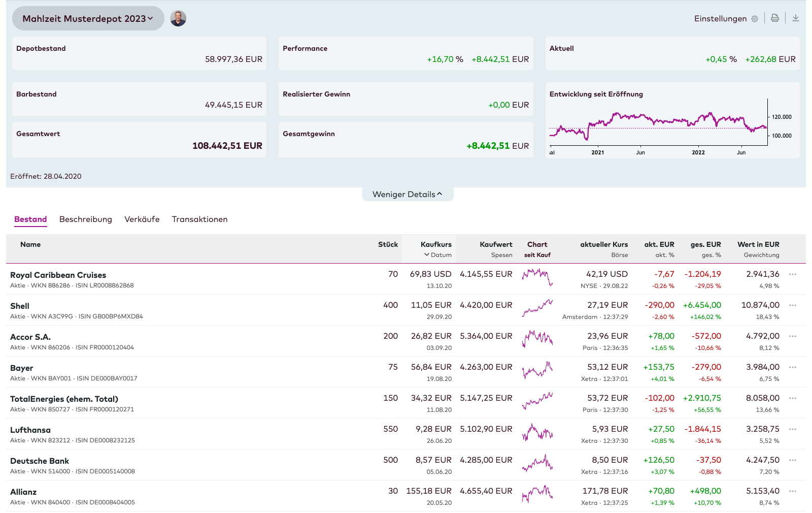Select the Gesamtwert 108.442,51 EUR value
Image resolution: width=812 pixels, height=513 pixels.
click(227, 146)
